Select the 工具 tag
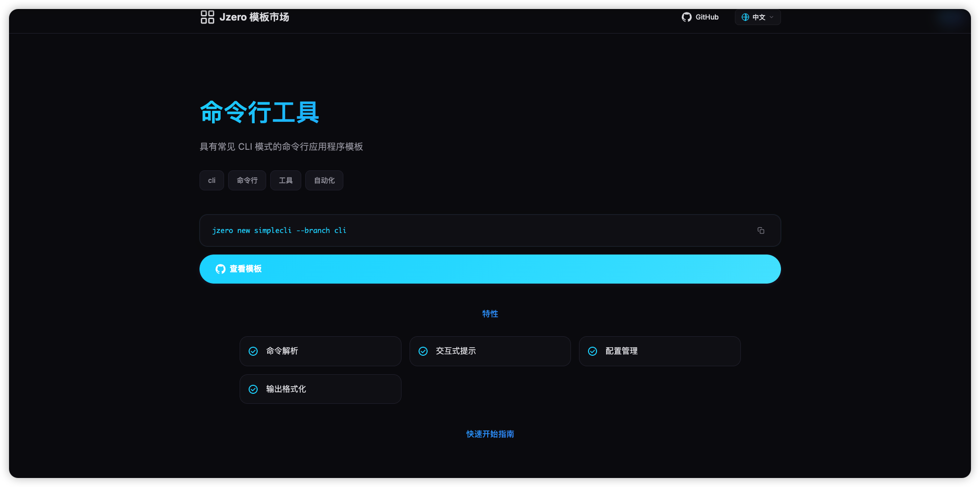The height and width of the screenshot is (487, 980). coord(286,180)
